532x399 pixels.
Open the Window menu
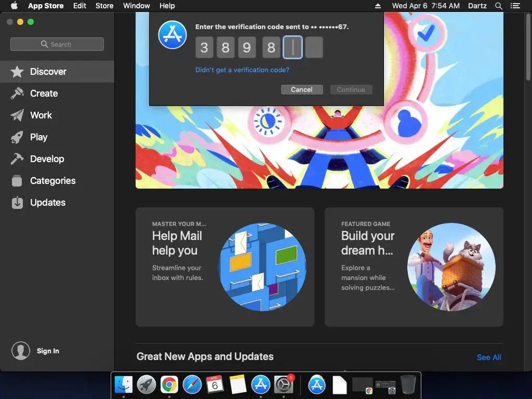[x=137, y=6]
